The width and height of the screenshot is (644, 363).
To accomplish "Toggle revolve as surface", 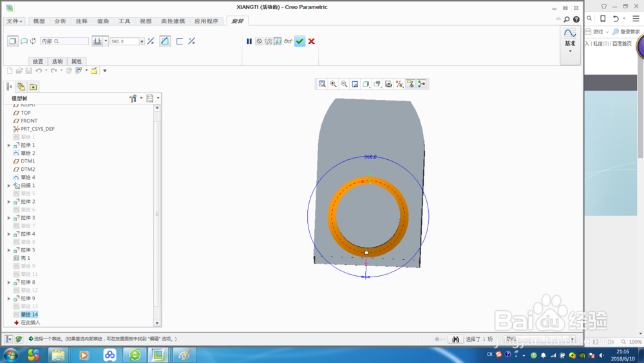I will [24, 41].
